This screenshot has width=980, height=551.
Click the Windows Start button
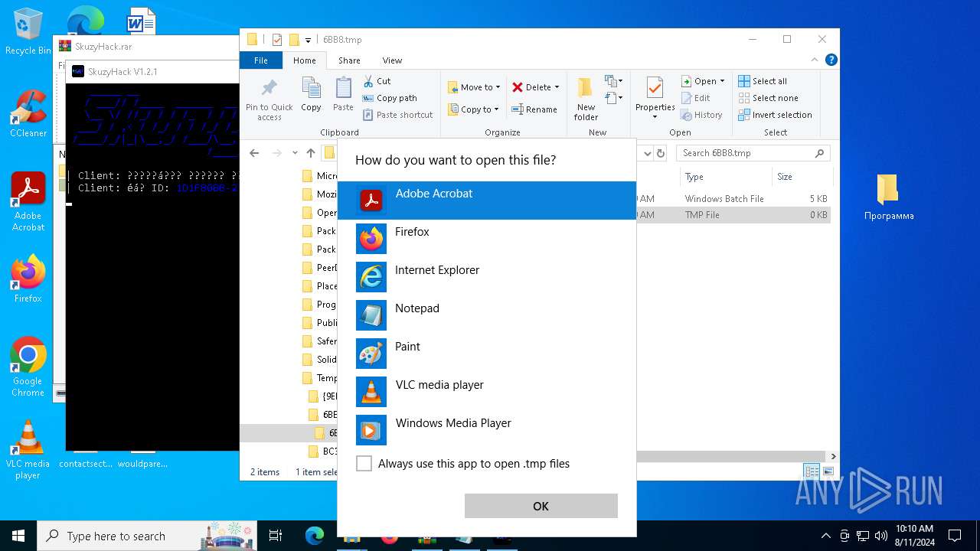point(18,536)
